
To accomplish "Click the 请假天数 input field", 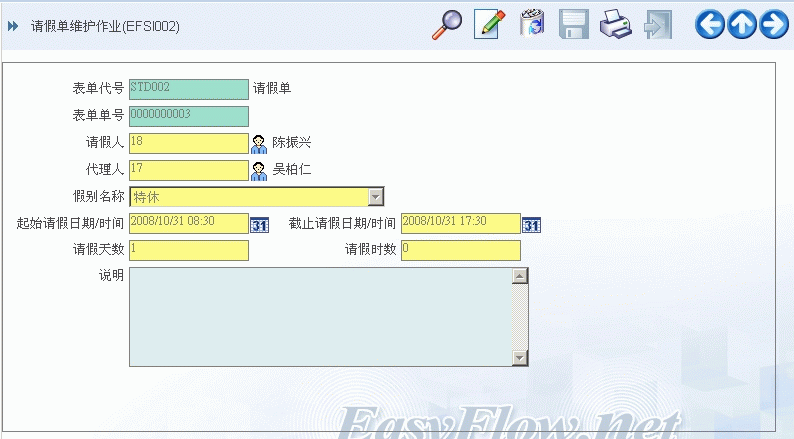I will coord(188,250).
